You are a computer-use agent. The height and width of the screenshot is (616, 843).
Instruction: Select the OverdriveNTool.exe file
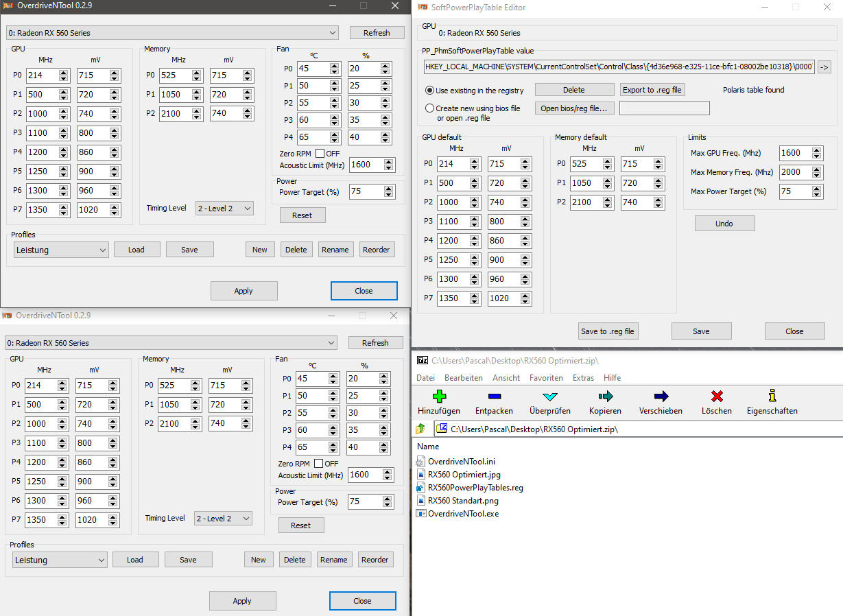coord(464,514)
